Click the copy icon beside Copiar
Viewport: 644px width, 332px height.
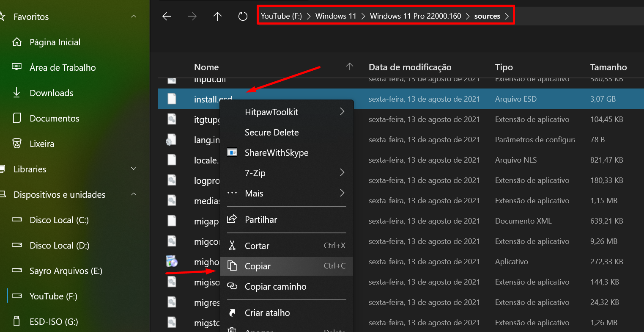coord(232,266)
